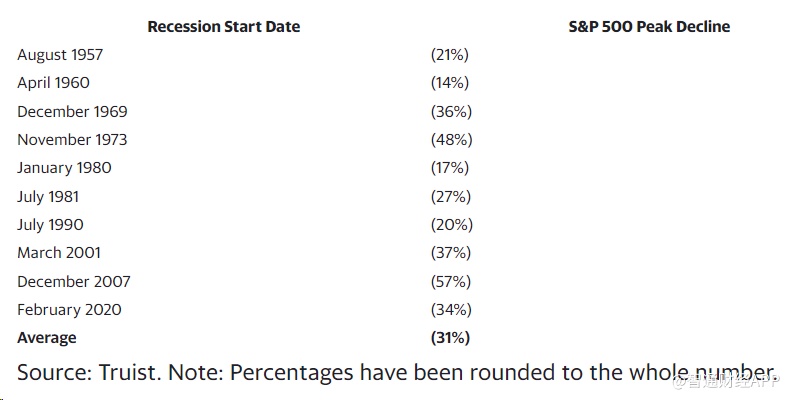Image resolution: width=790 pixels, height=400 pixels.
Task: Select the "December 1969" date entry
Action: (72, 111)
